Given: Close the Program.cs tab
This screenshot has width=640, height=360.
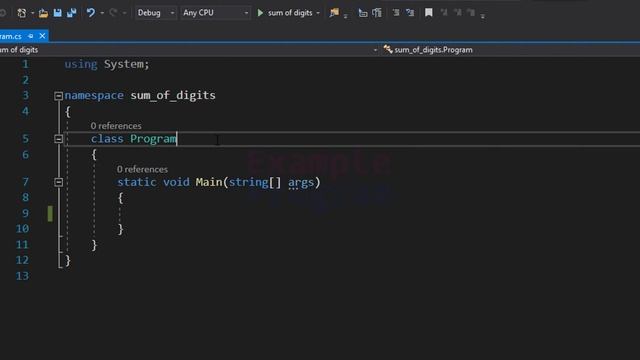Looking at the screenshot, I should 42,36.
